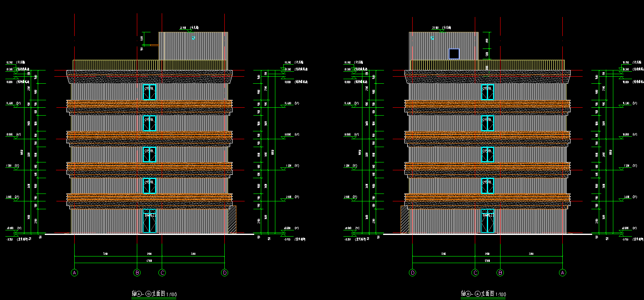Screen dimensions: 644x300
Task: Click axis bubble D in left elevation
Action: (x=224, y=273)
